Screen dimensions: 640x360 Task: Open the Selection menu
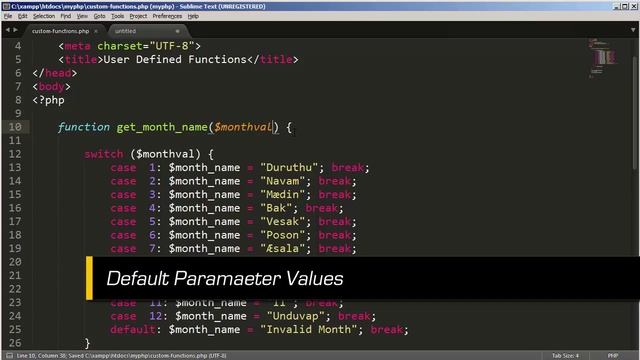pyautogui.click(x=44, y=16)
